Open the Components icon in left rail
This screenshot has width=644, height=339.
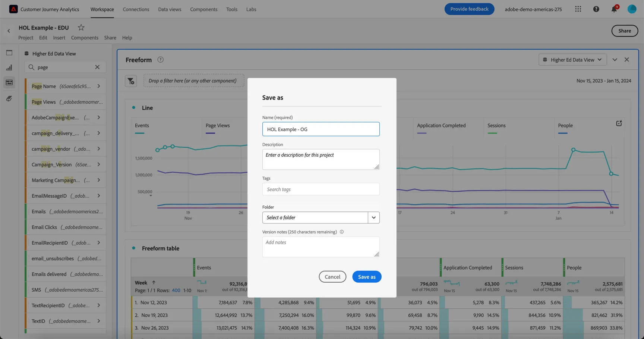pyautogui.click(x=9, y=82)
